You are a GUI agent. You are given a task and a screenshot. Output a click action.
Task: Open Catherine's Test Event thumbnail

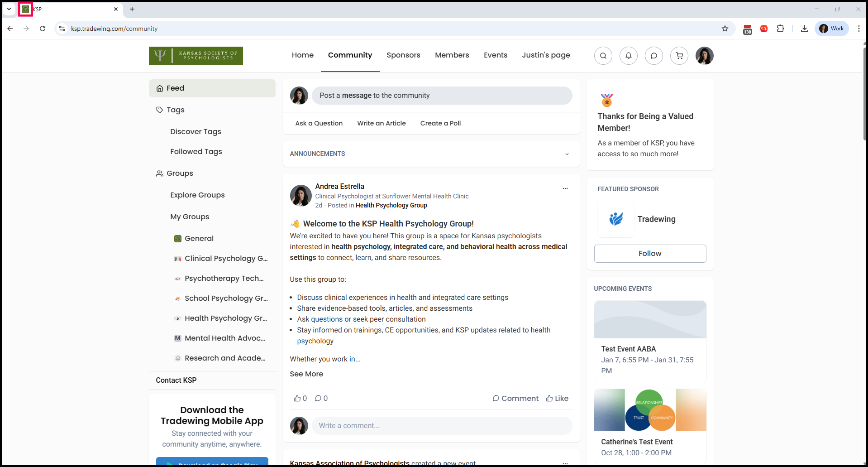click(649, 410)
